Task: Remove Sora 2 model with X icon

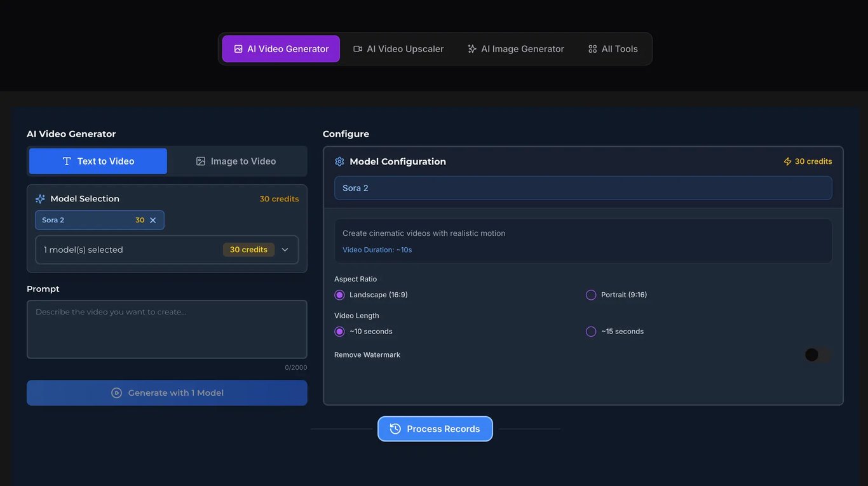Action: pos(153,220)
